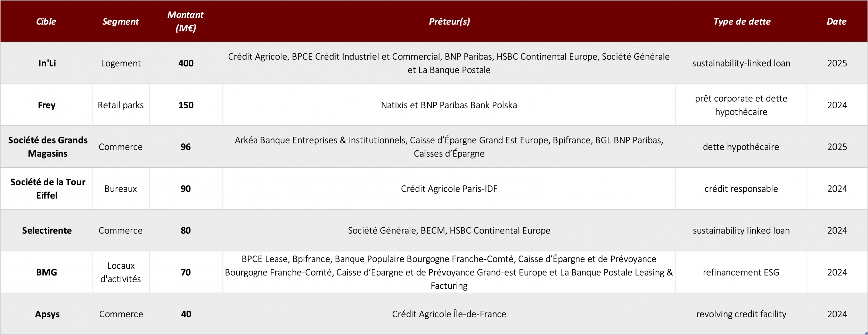The image size is (868, 335).
Task: Select the crédit responsable debt type cell
Action: pos(741,189)
